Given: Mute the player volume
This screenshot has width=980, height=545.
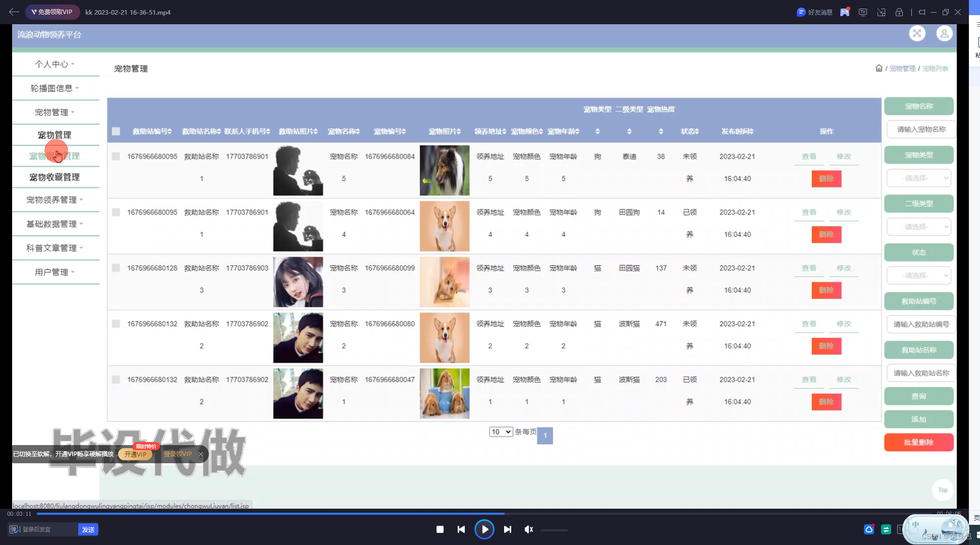Looking at the screenshot, I should tap(528, 529).
